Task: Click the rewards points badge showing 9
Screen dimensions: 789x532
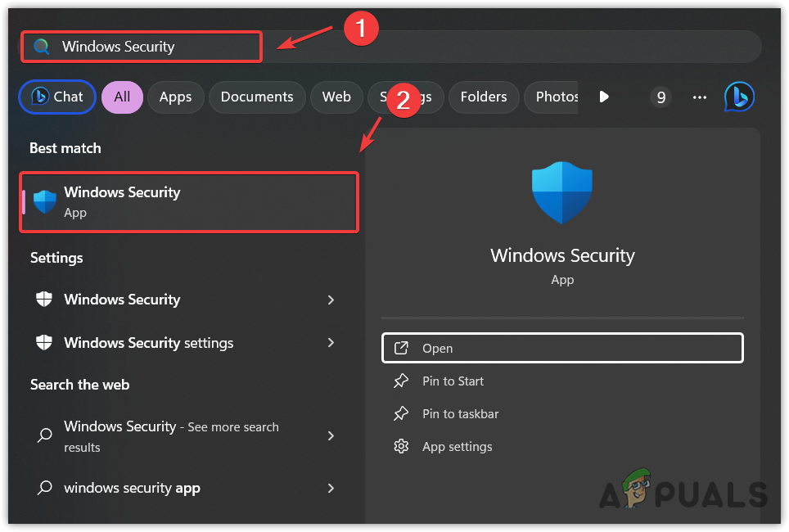Action: pos(661,97)
